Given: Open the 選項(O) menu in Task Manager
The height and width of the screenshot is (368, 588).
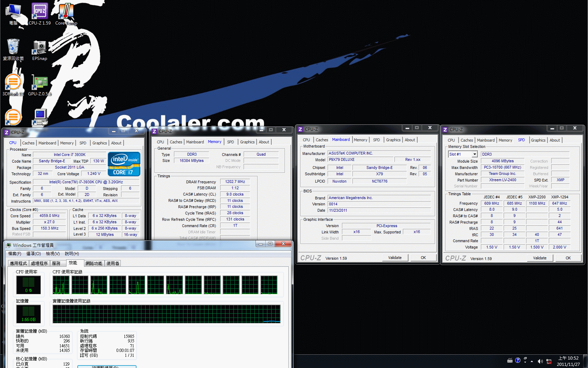Looking at the screenshot, I should pos(34,254).
